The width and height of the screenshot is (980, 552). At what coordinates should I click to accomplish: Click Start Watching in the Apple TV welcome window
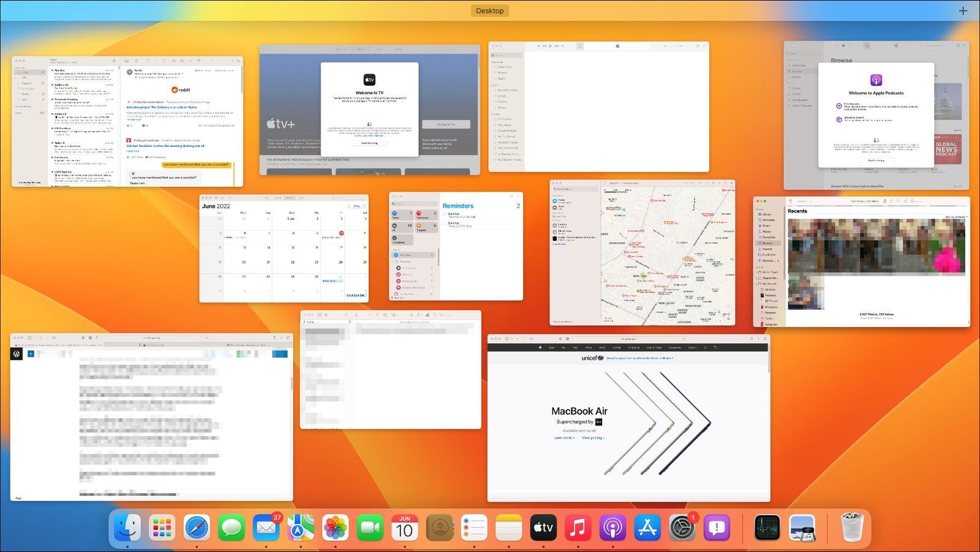pos(369,143)
